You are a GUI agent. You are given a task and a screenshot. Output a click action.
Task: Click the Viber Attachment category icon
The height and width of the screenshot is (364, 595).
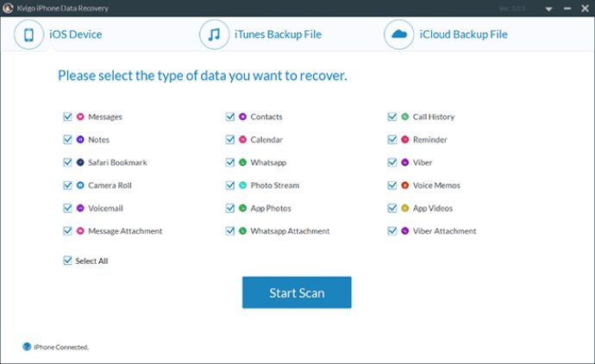point(405,231)
